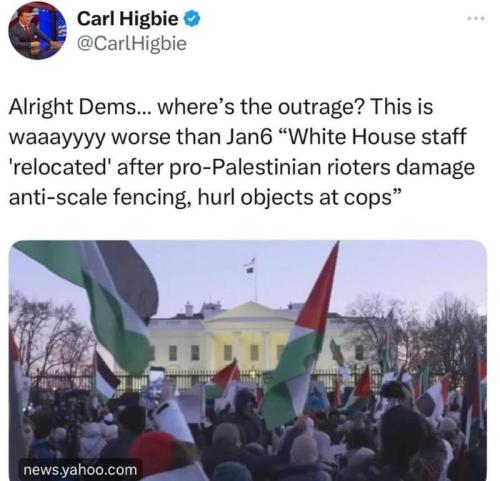Click the raised smartphone in the crowd

point(156,382)
